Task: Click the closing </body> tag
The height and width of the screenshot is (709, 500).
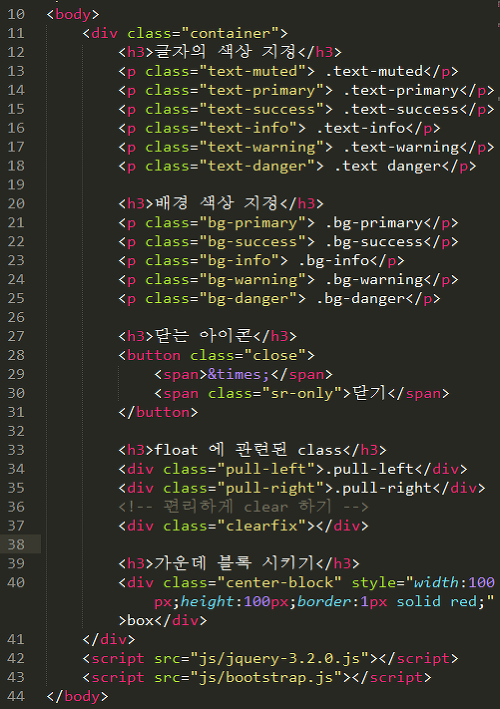Action: 77,696
